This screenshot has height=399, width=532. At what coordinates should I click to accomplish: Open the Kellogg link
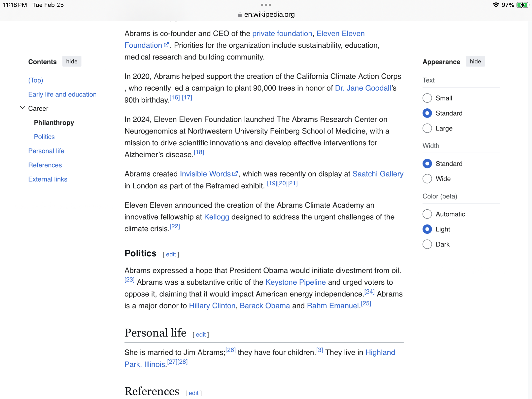(x=216, y=217)
